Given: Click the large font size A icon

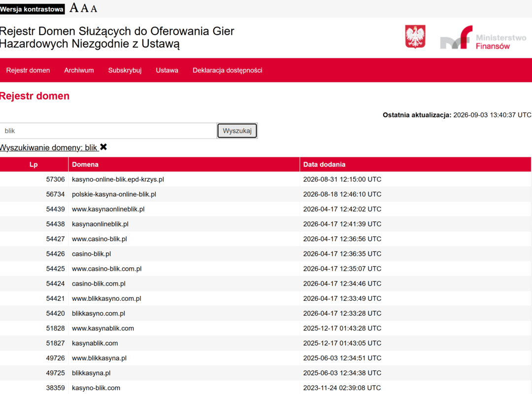Looking at the screenshot, I should 74,8.
